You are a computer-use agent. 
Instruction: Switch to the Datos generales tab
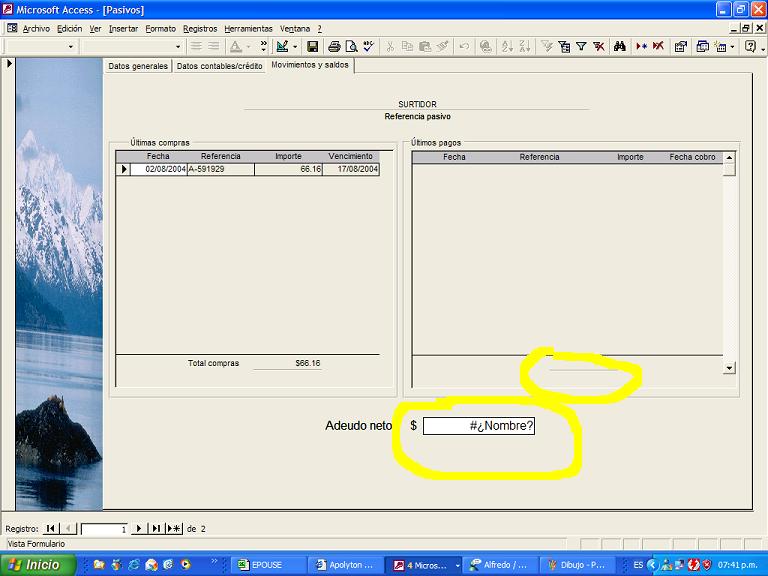[138, 66]
